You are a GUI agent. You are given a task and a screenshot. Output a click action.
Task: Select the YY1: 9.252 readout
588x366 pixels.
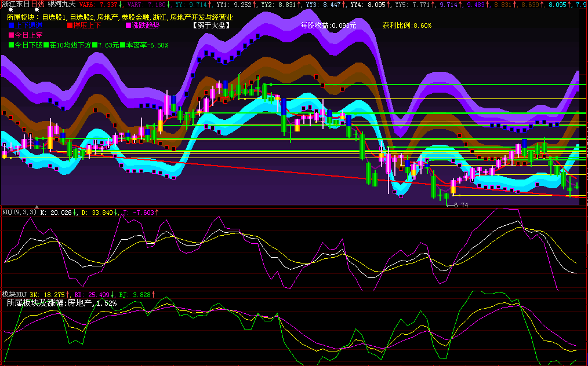coord(234,5)
